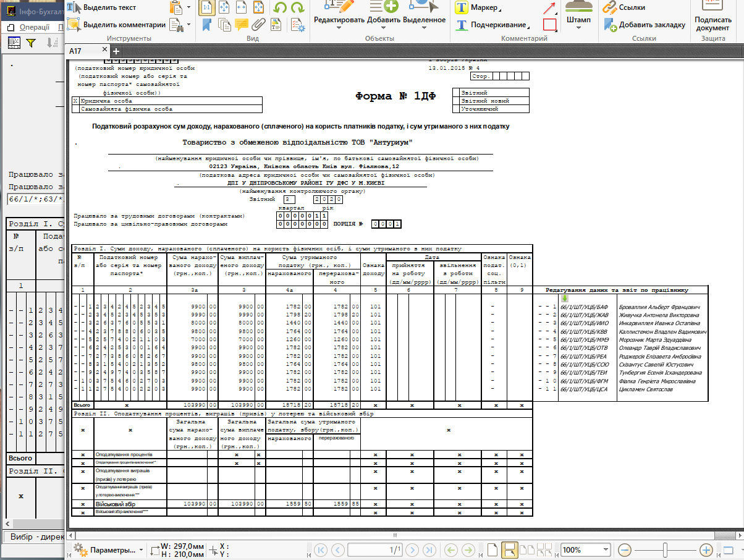Click the rotate clockwise green arrow icon

[x=298, y=8]
